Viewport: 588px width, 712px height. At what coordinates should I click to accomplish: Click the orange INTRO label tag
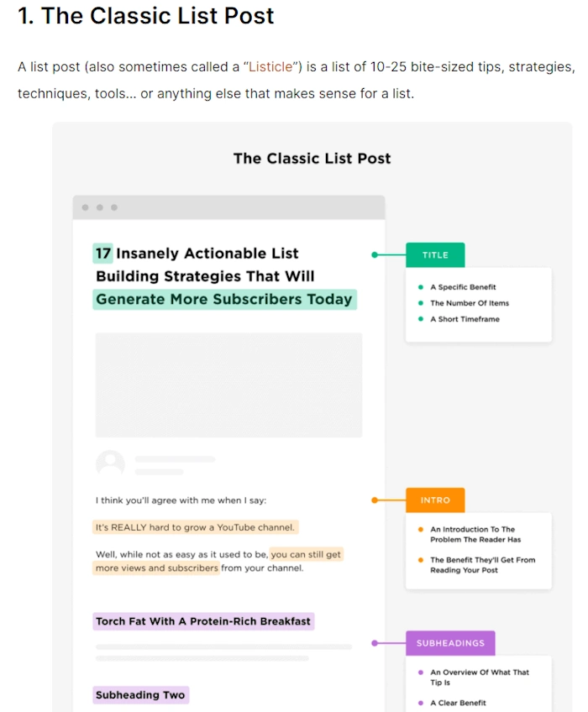click(435, 500)
